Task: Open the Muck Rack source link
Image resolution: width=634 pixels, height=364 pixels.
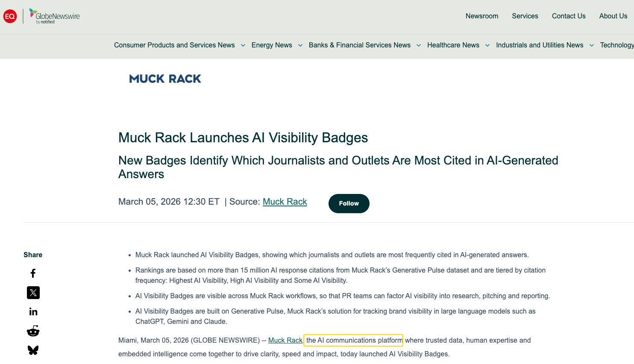Action: pyautogui.click(x=285, y=202)
